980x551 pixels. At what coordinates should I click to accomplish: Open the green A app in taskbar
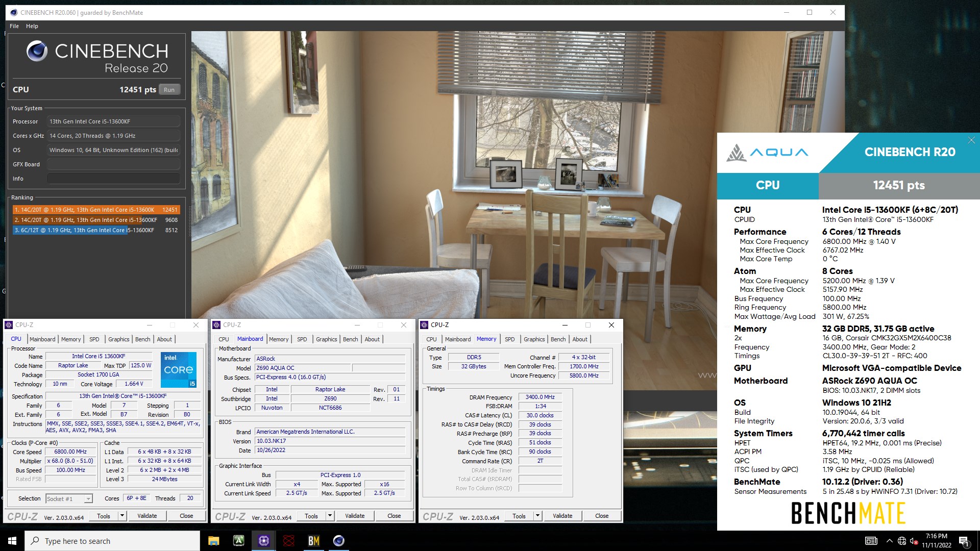(x=239, y=541)
